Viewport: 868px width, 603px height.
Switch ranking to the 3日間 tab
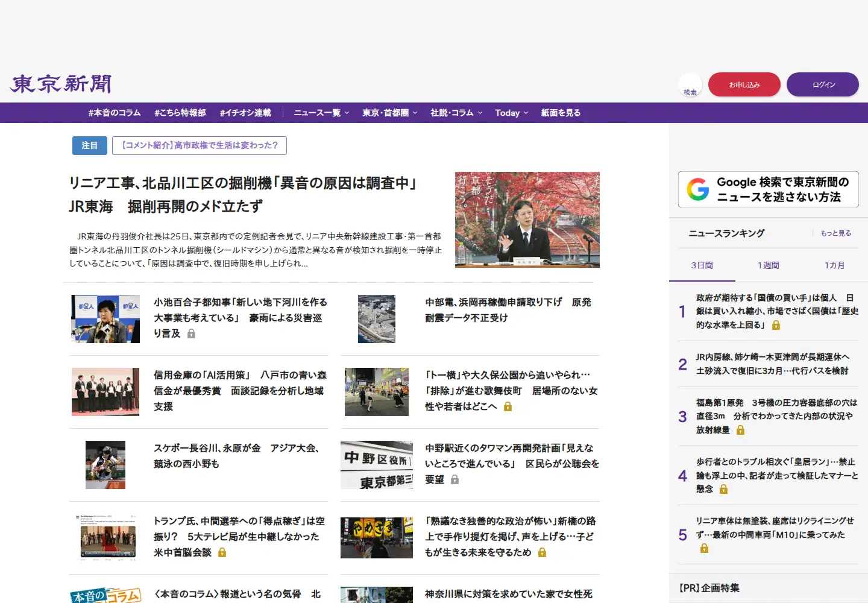coord(702,265)
